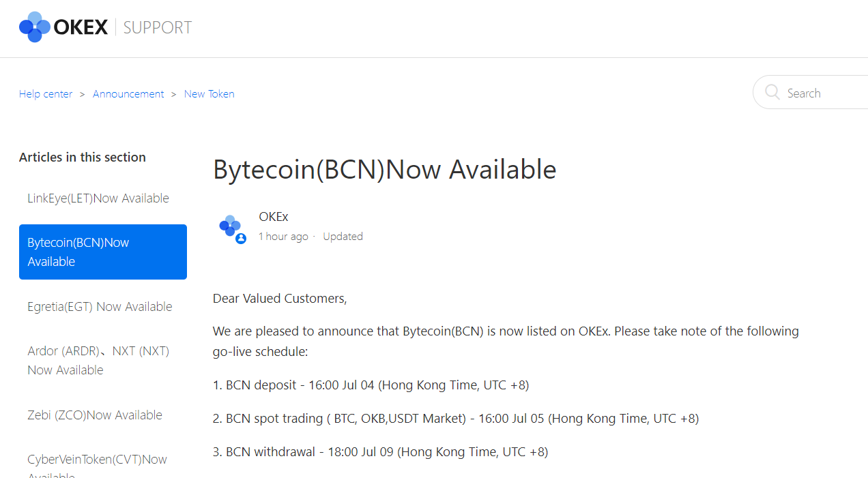Select Bytecoin(BCN)Now Available sidebar item
868x478 pixels.
point(103,252)
